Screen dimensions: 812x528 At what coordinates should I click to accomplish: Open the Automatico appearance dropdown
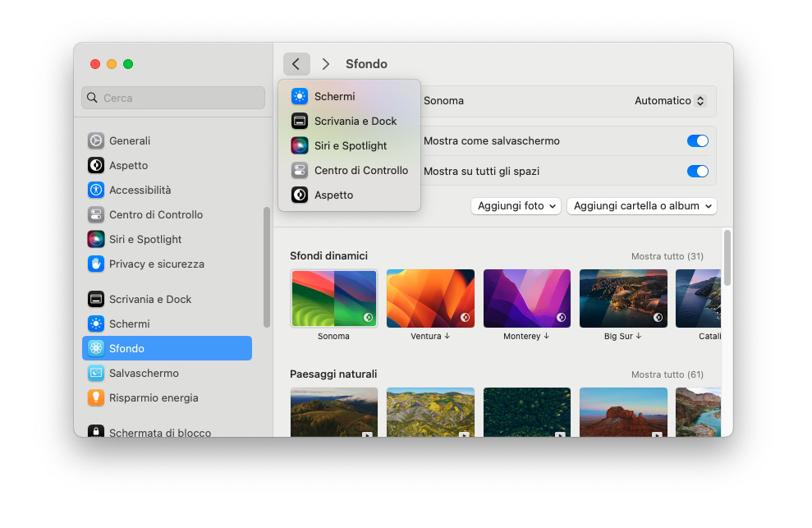(670, 101)
